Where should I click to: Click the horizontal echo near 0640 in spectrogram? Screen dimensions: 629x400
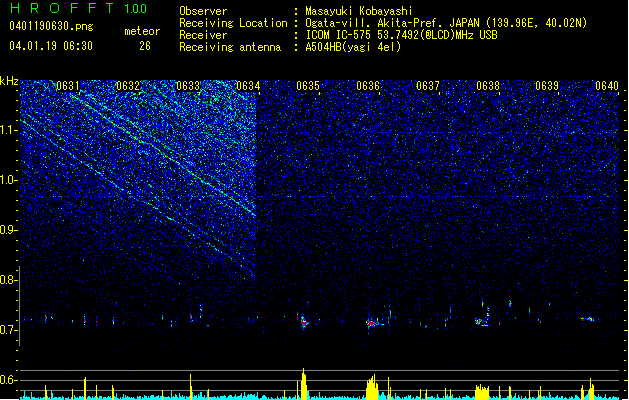(x=589, y=319)
